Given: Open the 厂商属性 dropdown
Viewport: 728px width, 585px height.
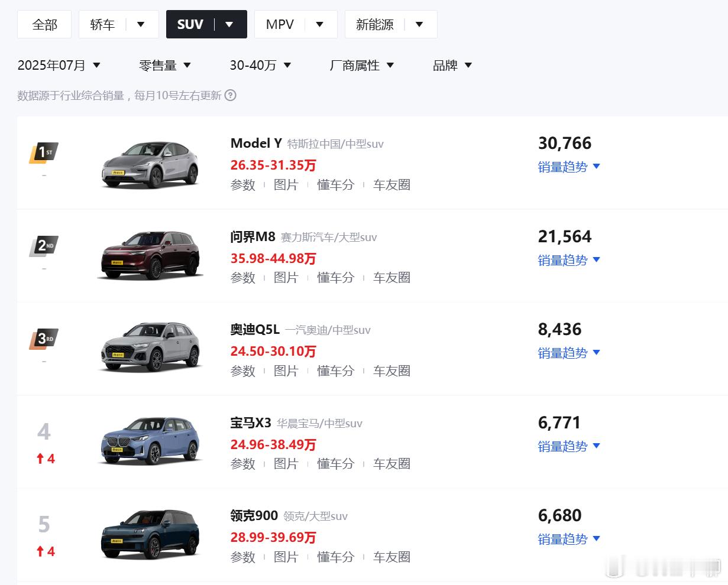Looking at the screenshot, I should coord(362,65).
